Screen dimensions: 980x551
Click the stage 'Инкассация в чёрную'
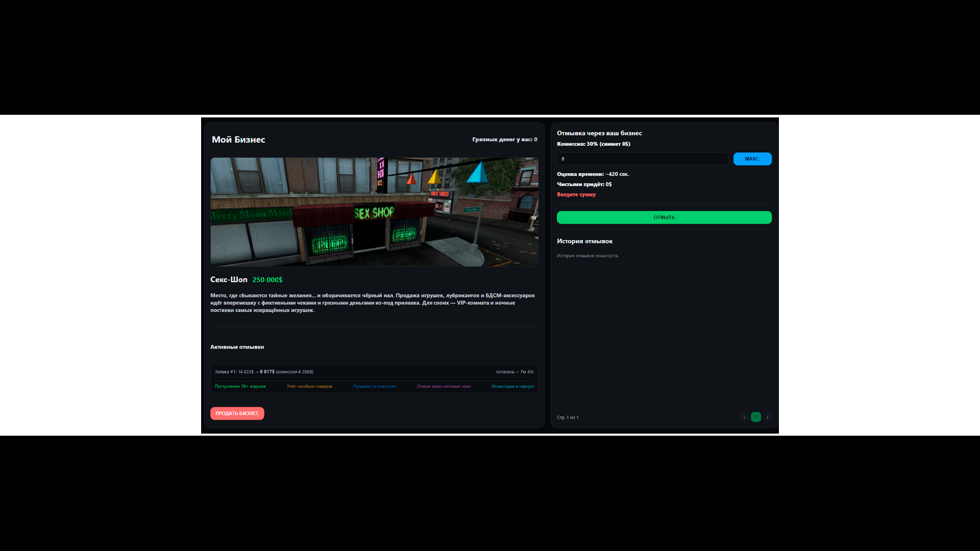coord(512,387)
